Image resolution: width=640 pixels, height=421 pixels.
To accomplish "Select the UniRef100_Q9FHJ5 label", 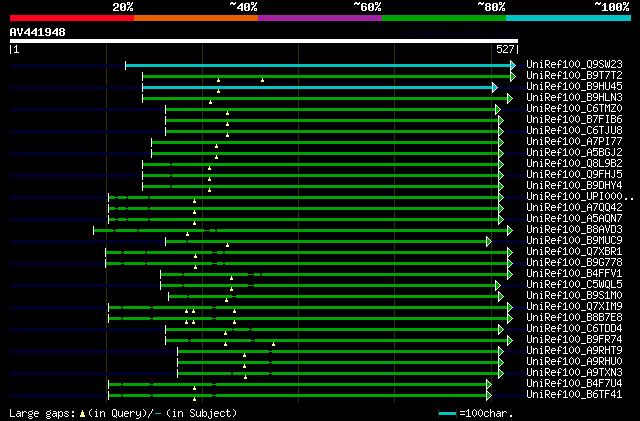I will tap(574, 175).
